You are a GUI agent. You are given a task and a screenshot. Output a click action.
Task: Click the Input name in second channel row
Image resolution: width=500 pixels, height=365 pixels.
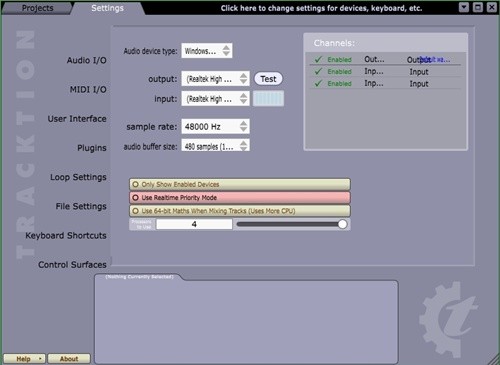coord(419,72)
